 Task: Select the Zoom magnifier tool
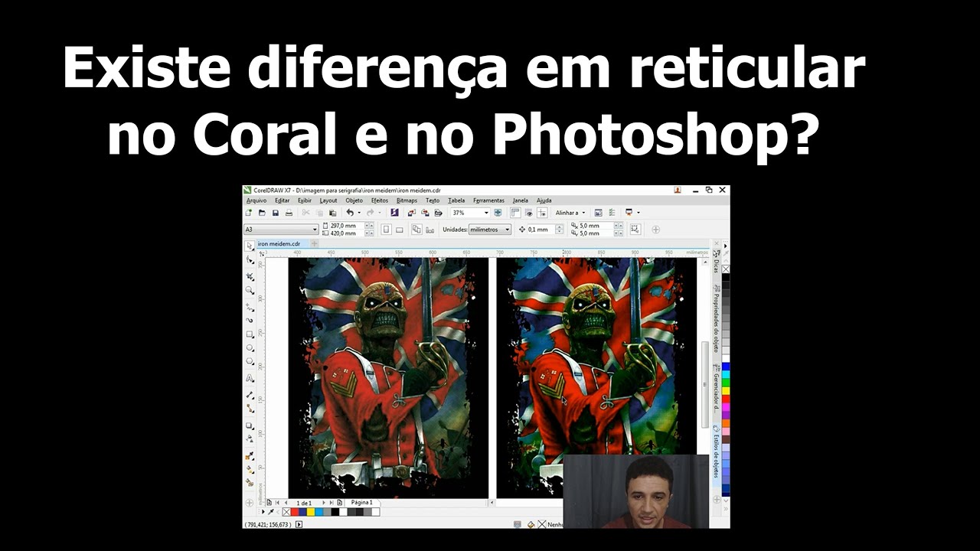click(250, 290)
